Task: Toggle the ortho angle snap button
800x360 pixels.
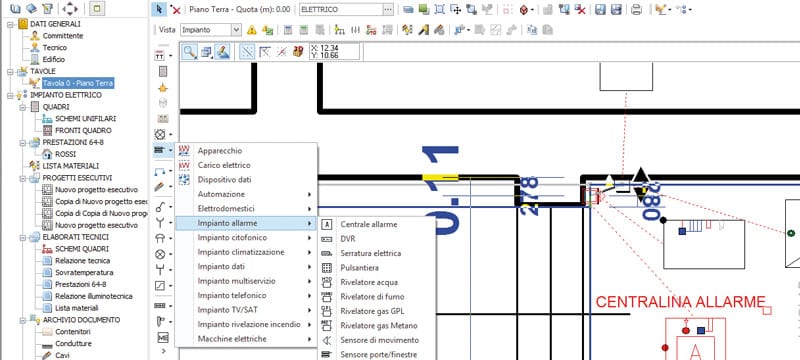Action: 265,52
